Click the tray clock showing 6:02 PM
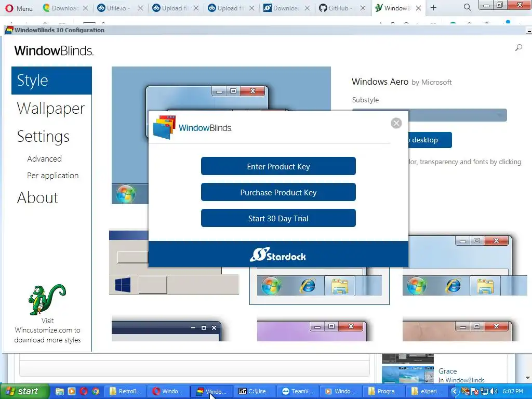Viewport: 532px width, 399px height. [x=513, y=392]
